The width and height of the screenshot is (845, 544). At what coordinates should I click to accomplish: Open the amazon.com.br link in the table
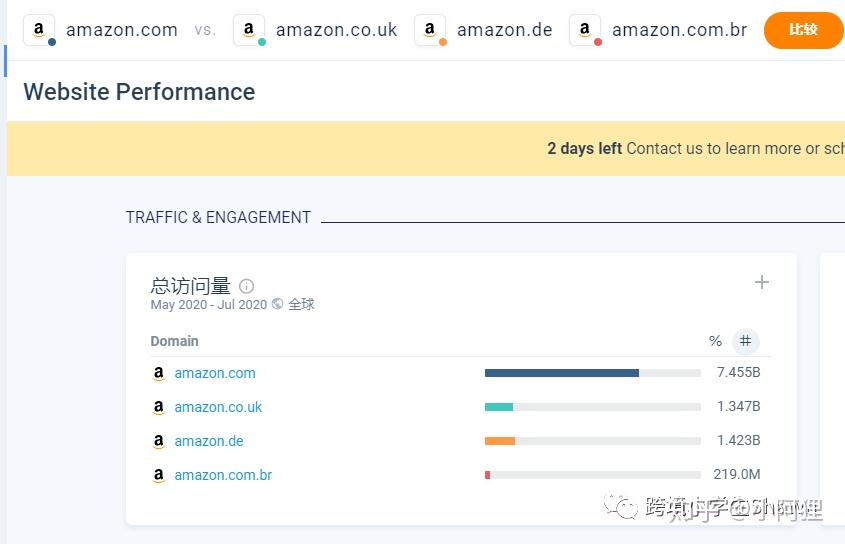(x=223, y=475)
